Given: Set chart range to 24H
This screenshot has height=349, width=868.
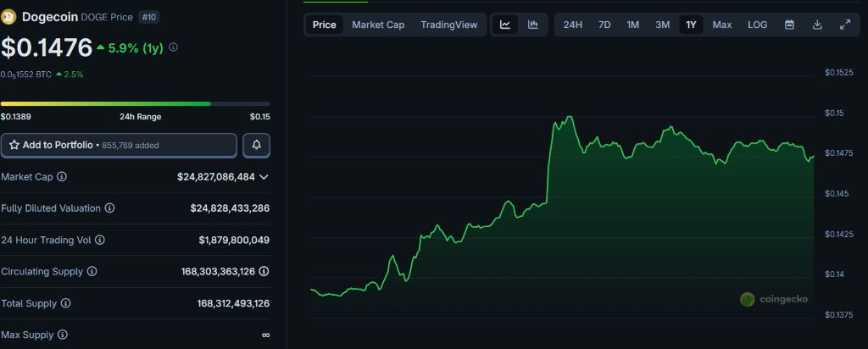Looking at the screenshot, I should pos(572,25).
